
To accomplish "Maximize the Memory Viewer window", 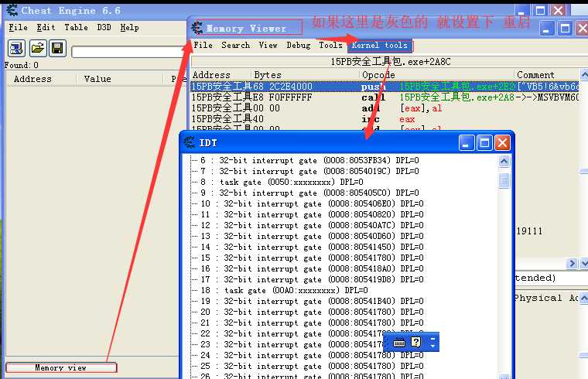I will (x=565, y=29).
